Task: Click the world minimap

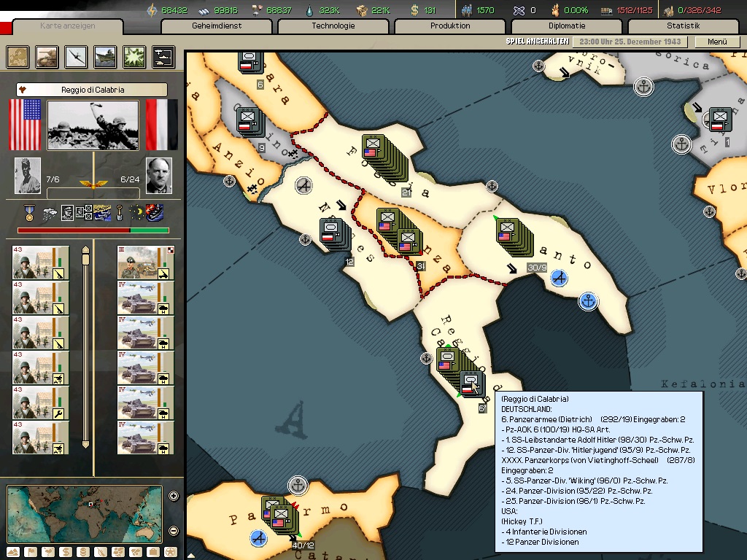Action: click(85, 514)
